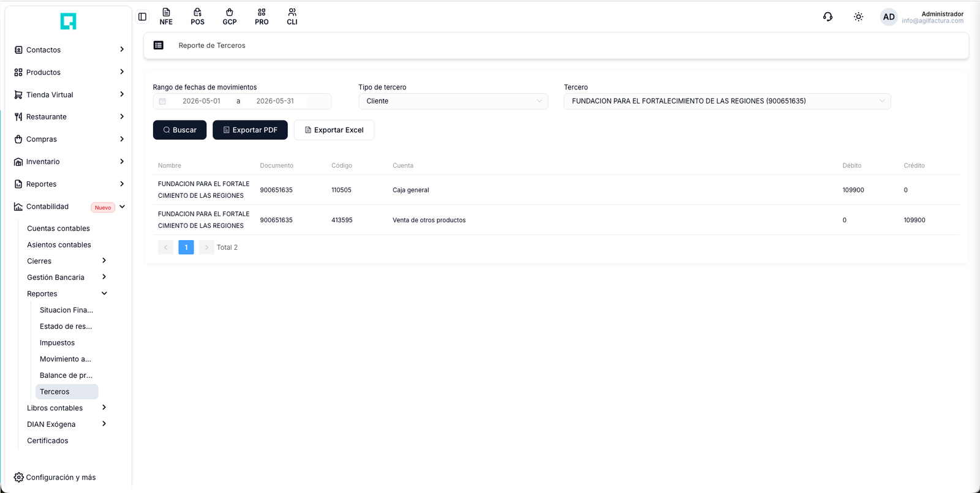Viewport: 980px width, 493px height.
Task: Click the calendar icon in date range
Action: pyautogui.click(x=162, y=101)
